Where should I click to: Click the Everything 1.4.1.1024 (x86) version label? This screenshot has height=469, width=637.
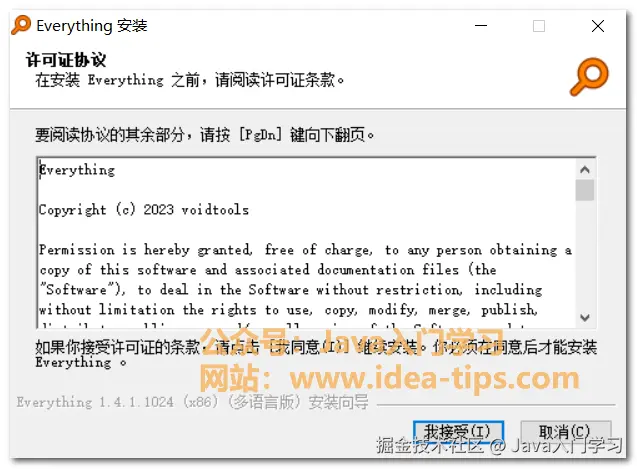point(193,402)
